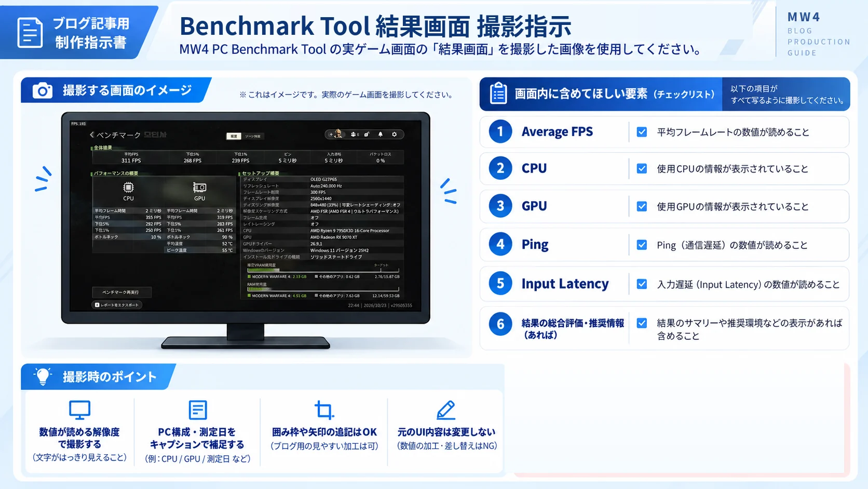
Task: Click the 319 FPS GPU average value
Action: (x=225, y=217)
